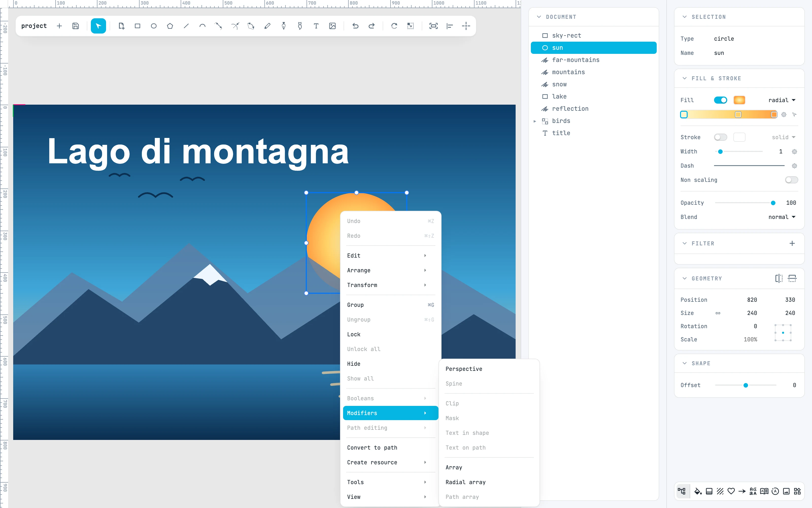Toggle the Fill switch off
Viewport: 812px width, 508px height.
coord(720,100)
